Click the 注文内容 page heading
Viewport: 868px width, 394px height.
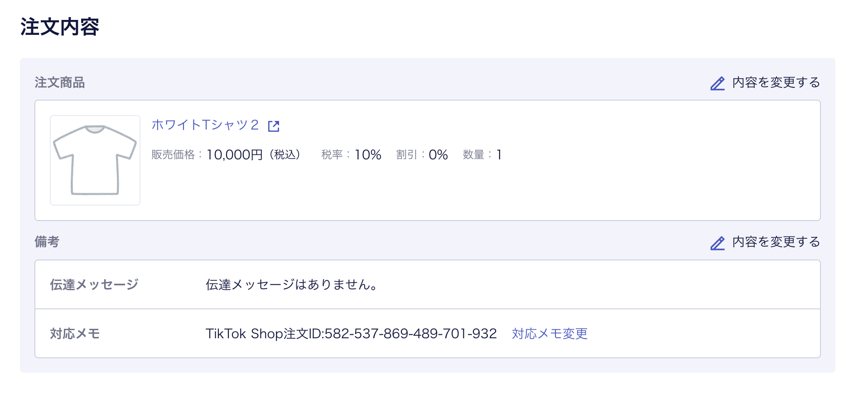coord(59,27)
